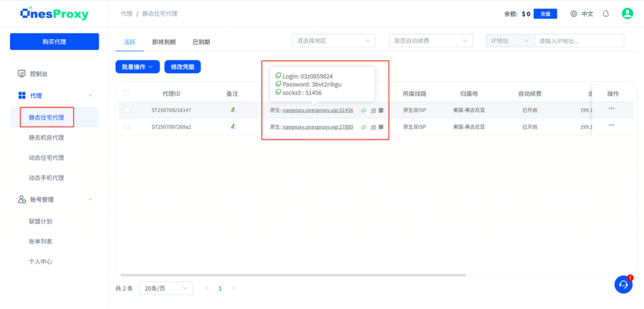The width and height of the screenshot is (644, 309).
Task: Click the 请输入IP地址 search field
Action: 579,41
